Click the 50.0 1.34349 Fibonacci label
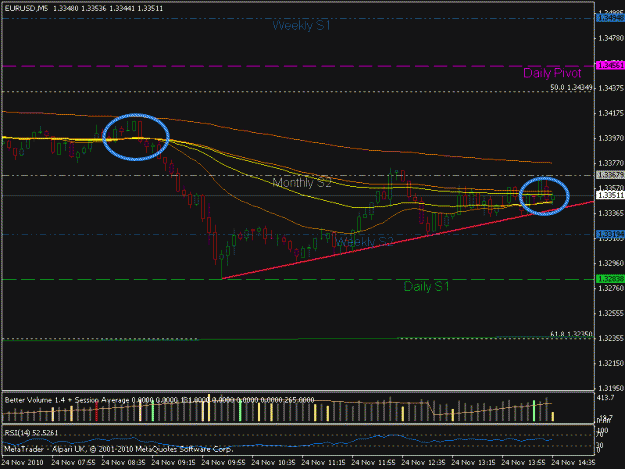Image resolution: width=625 pixels, height=469 pixels. tap(571, 87)
